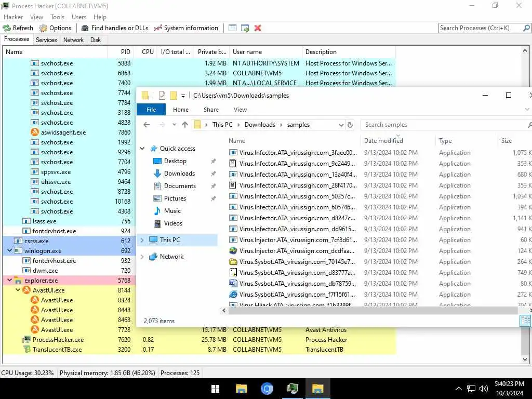Open Pictures in Quick access
Screen dimensions: 532x399
click(175, 198)
